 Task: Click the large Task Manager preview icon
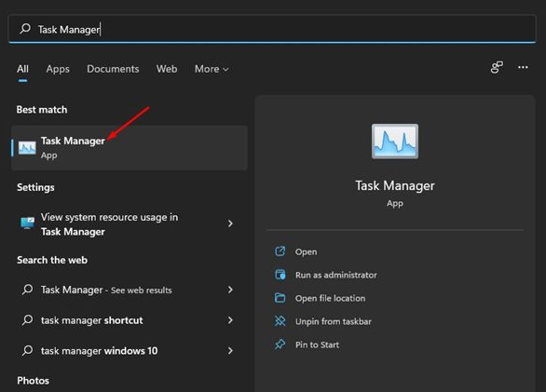[395, 142]
